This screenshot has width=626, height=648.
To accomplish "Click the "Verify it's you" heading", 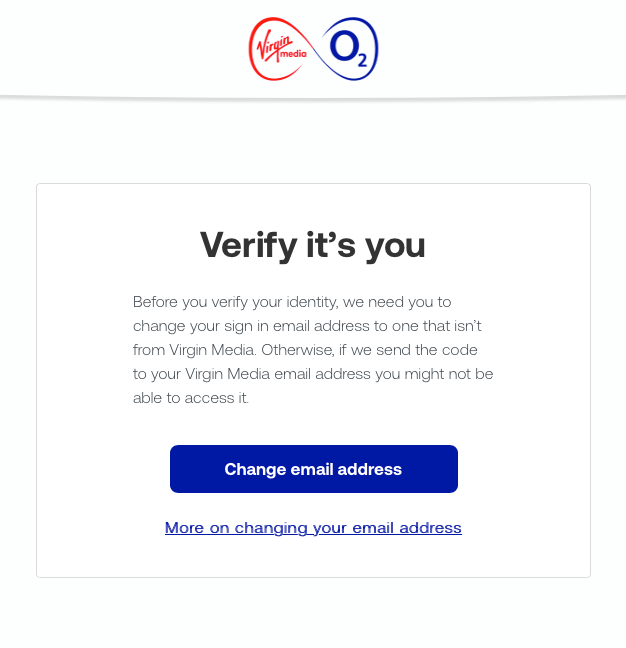I will (x=313, y=245).
